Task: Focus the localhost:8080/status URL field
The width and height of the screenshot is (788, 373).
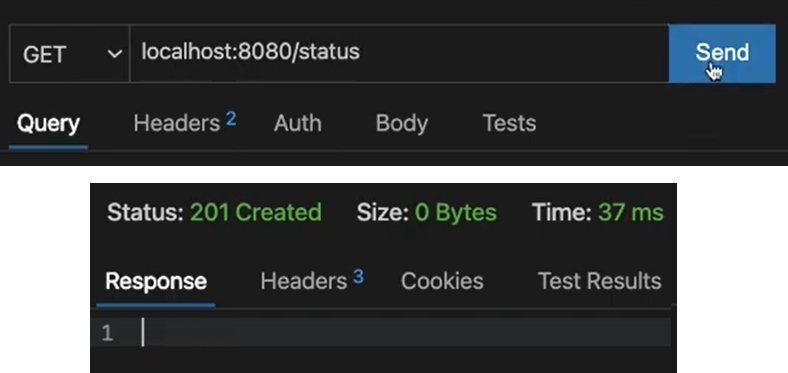Action: pos(399,53)
